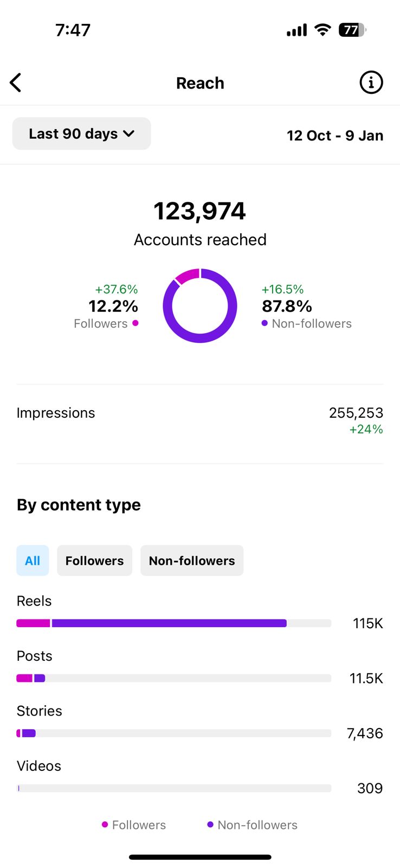400x868 pixels.
Task: Select the All content filter
Action: [33, 560]
